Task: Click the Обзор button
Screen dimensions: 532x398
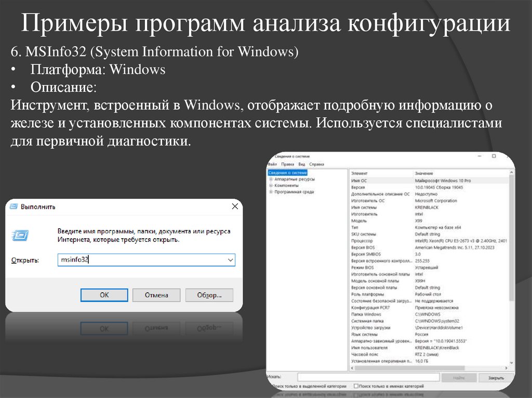Action: (209, 295)
